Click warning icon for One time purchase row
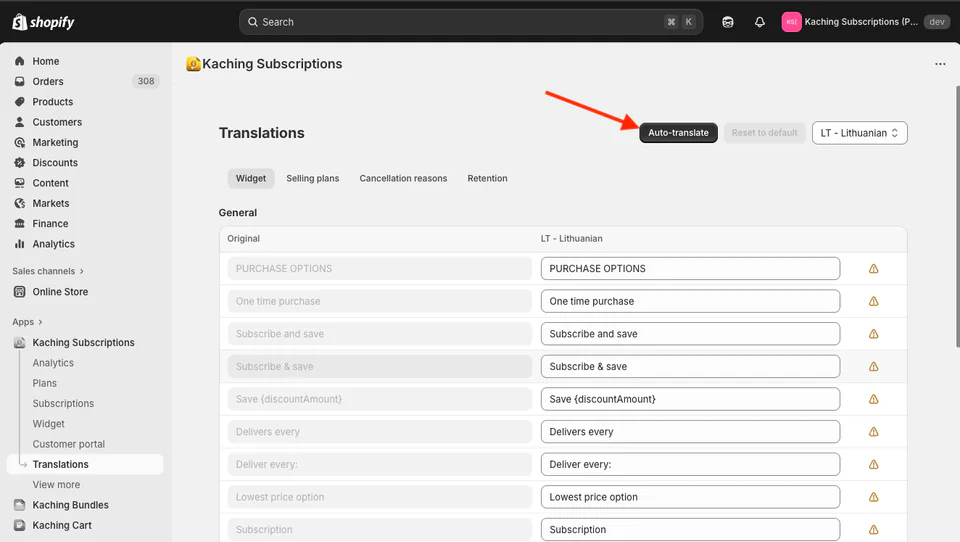 click(874, 301)
